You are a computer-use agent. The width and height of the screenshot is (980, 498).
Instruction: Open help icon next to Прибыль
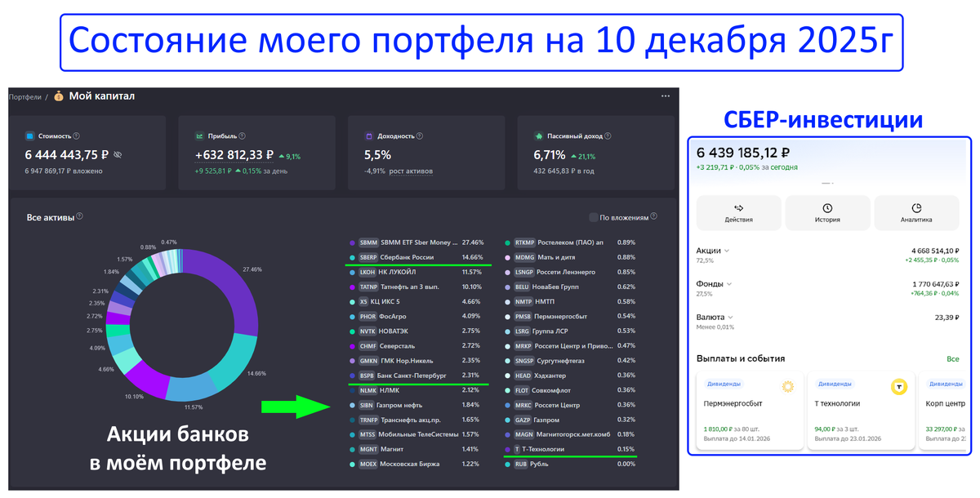point(242,136)
